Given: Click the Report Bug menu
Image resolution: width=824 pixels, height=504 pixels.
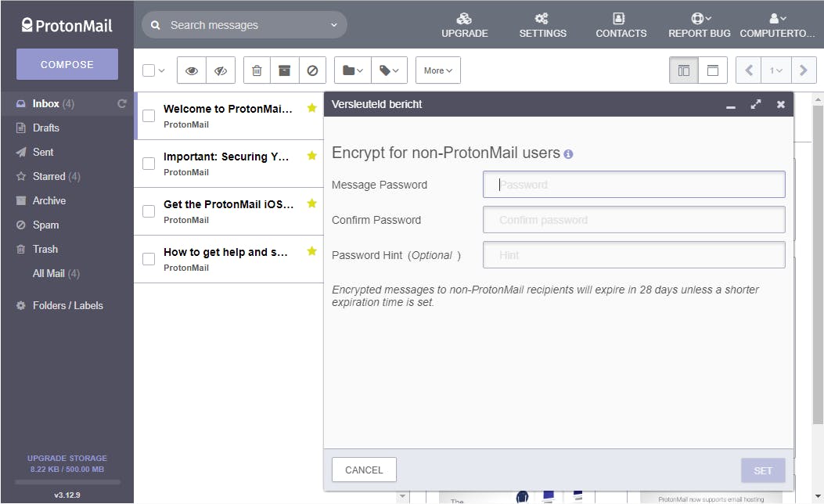Looking at the screenshot, I should 699,25.
